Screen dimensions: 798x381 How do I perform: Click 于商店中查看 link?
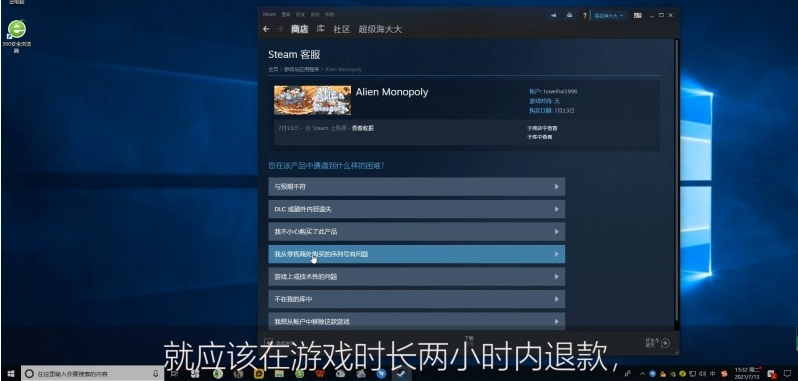542,129
